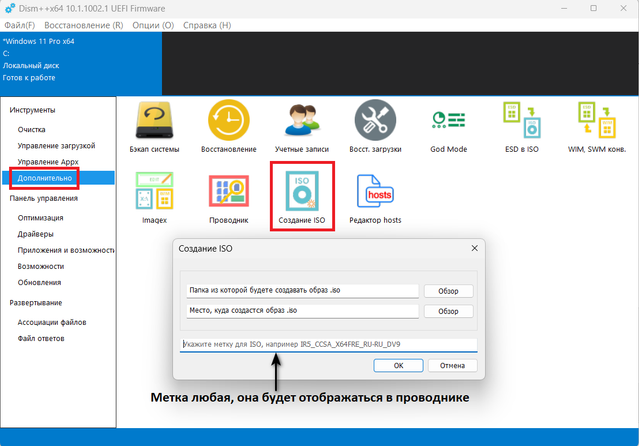Open the Бэкап системы backup tool
Viewport: 639px width, 446px height.
(x=154, y=127)
